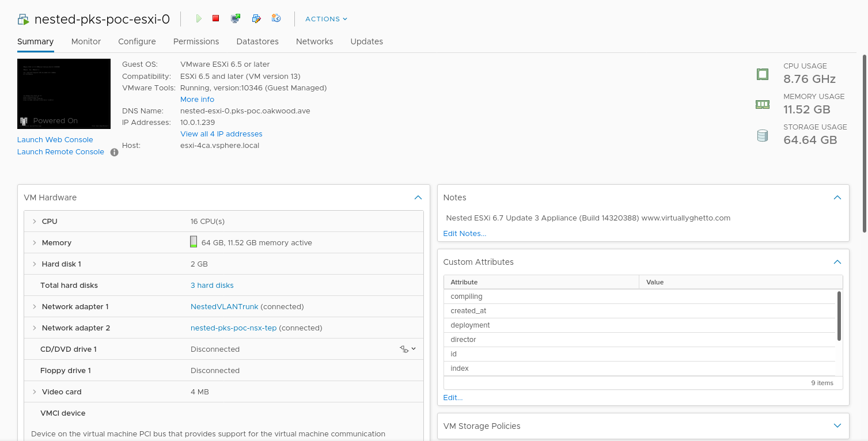Click the 9 items count in attributes footer
The width and height of the screenshot is (868, 441).
click(822, 383)
